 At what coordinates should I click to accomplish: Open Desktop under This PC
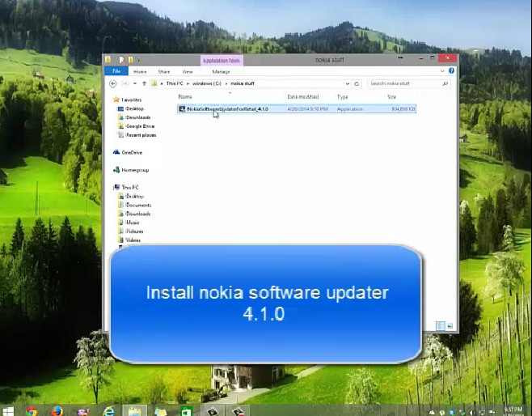(131, 197)
